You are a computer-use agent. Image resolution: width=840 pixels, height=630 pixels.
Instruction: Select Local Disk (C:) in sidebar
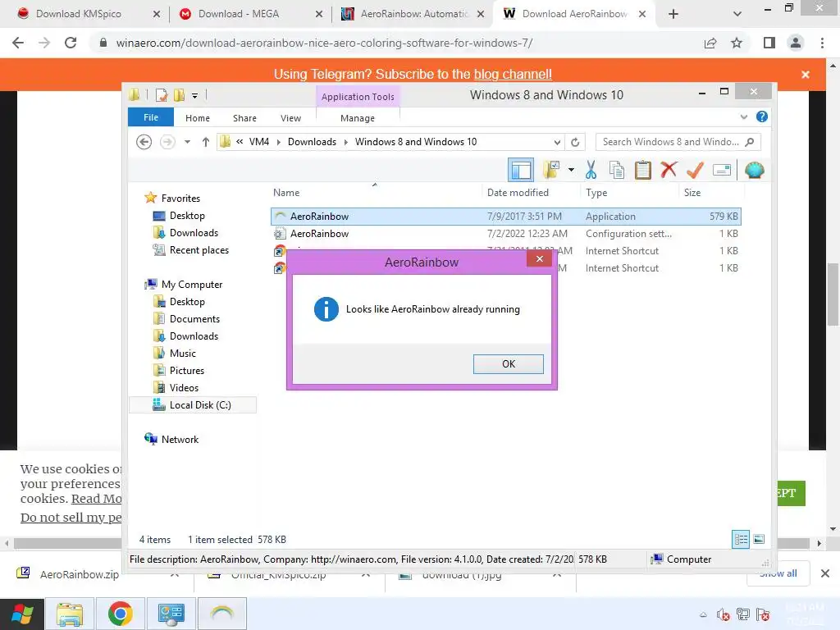point(192,405)
